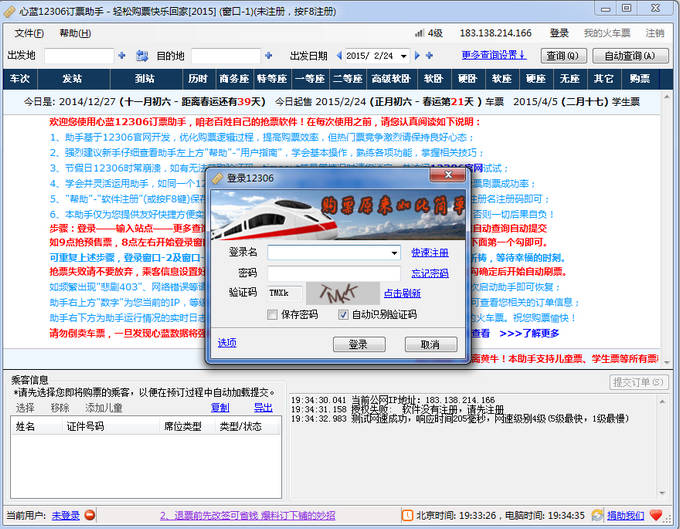Open the 文件(F) menu
The image size is (680, 529).
click(x=29, y=33)
